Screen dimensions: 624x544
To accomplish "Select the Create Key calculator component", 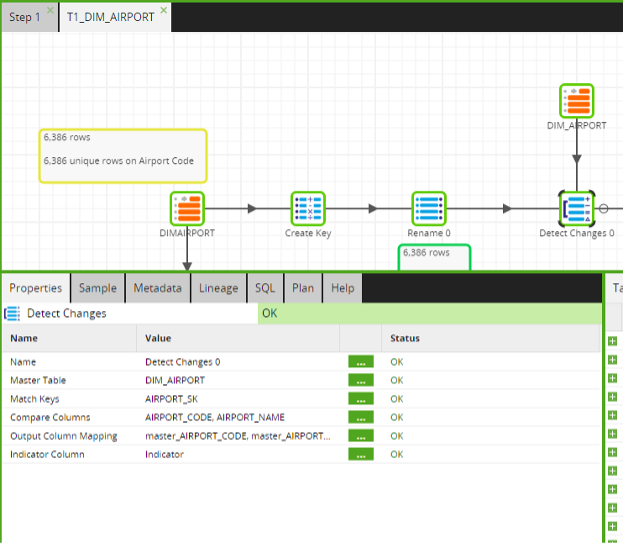I will (x=308, y=209).
